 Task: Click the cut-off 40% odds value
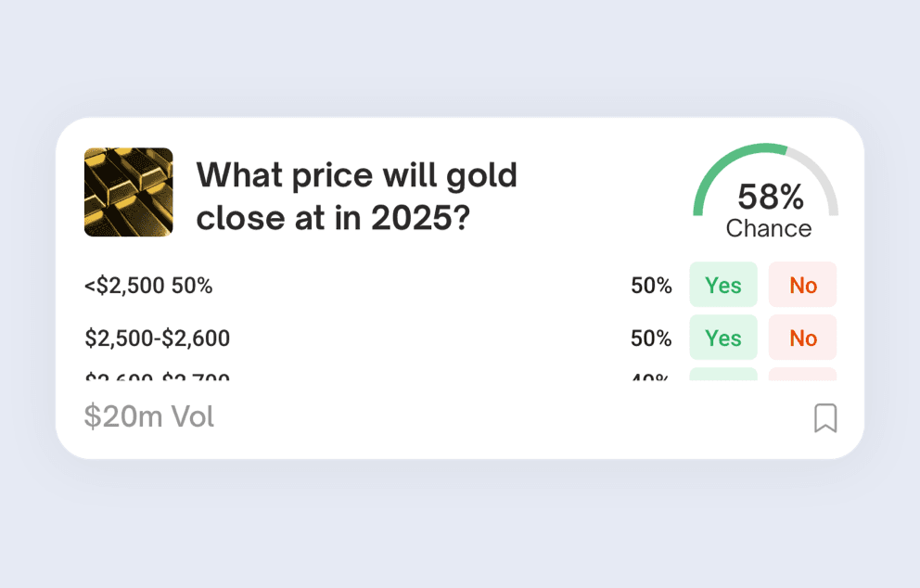651,377
